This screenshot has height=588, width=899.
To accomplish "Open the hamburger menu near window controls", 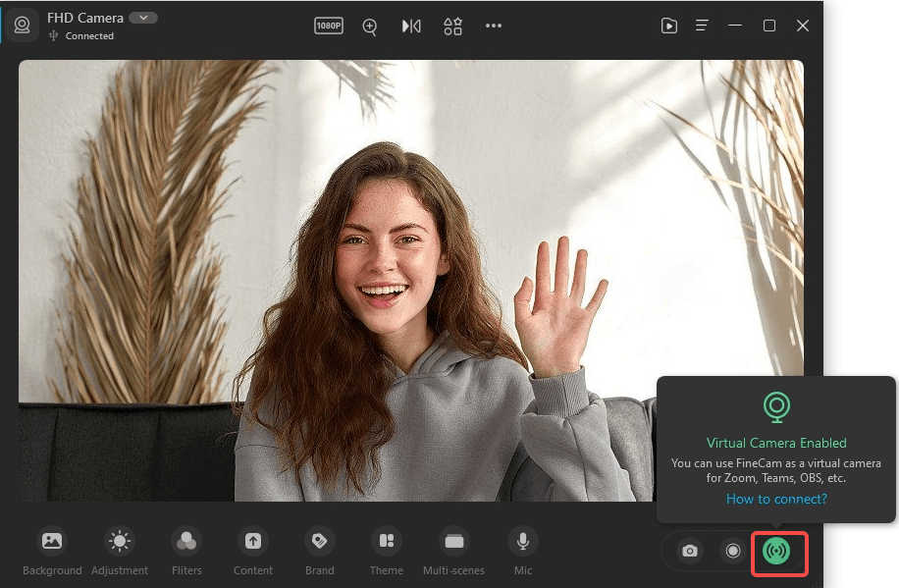I will 702,27.
